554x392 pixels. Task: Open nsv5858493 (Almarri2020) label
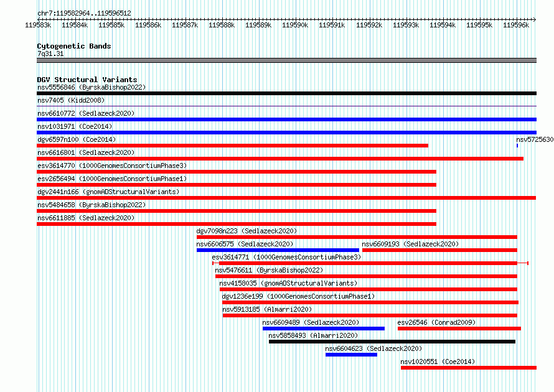pos(313,335)
